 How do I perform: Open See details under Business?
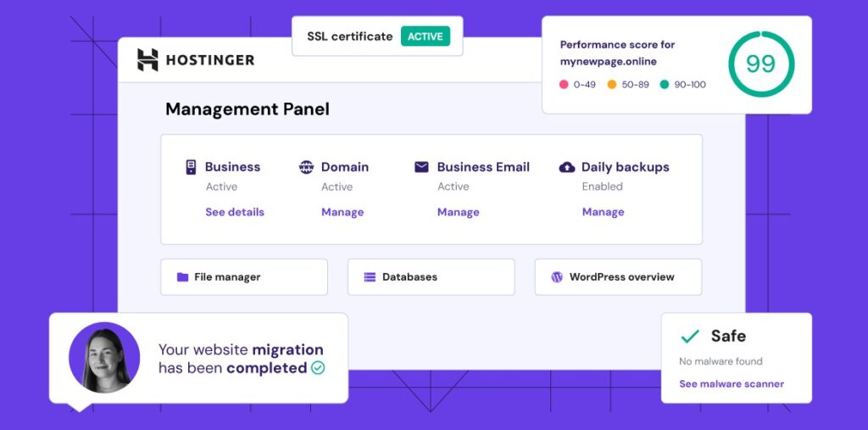tap(235, 212)
